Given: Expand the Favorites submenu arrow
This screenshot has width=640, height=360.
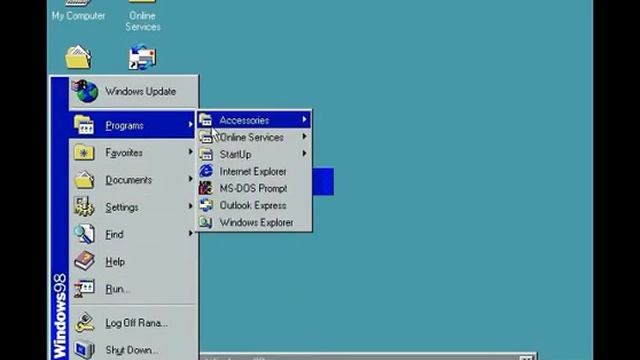Looking at the screenshot, I should point(190,152).
